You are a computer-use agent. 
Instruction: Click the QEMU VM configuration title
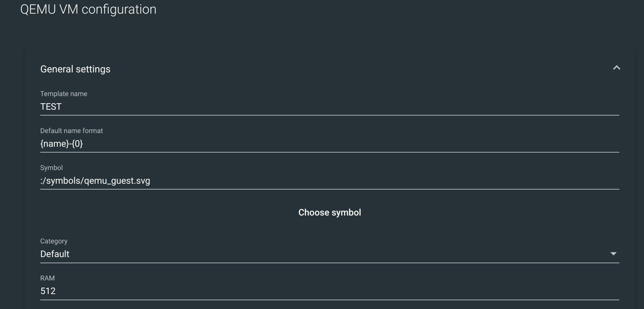tap(88, 9)
